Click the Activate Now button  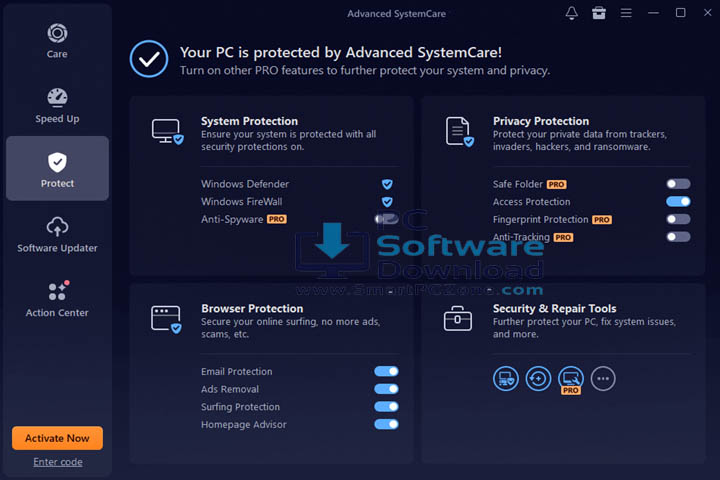tap(57, 438)
